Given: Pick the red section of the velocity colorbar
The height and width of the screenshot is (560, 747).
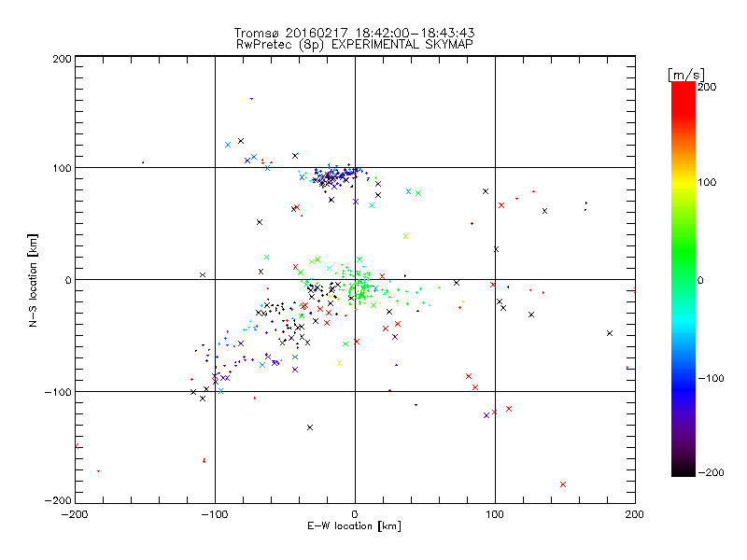Looking at the screenshot, I should 684,98.
